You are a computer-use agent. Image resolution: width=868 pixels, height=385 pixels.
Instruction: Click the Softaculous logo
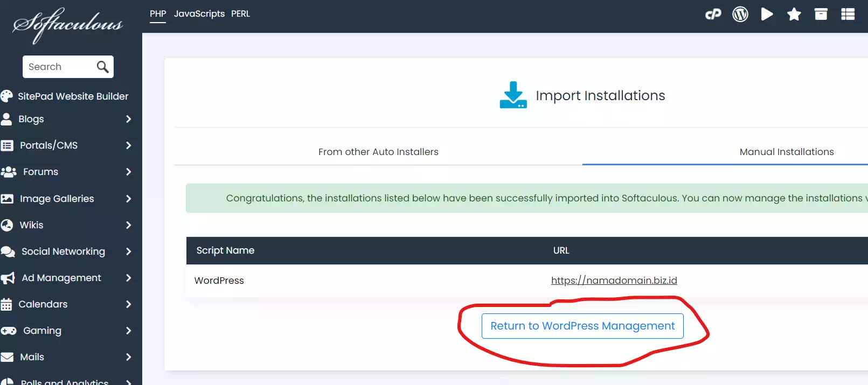coord(67,25)
